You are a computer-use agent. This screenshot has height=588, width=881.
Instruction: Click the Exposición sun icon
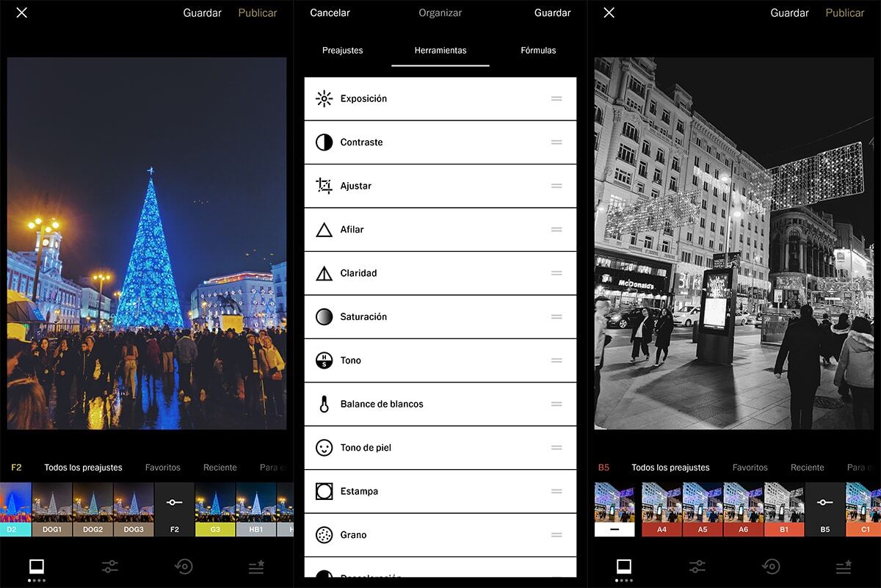click(x=324, y=98)
